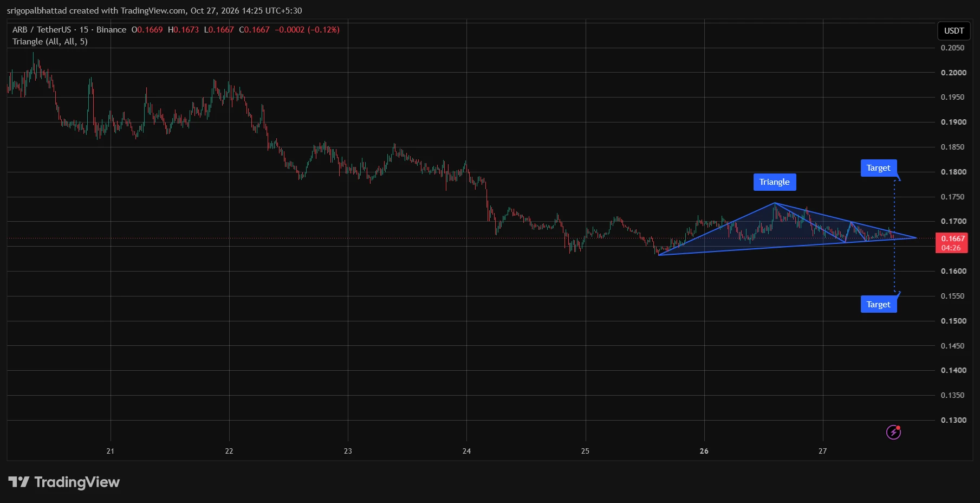Click the date label 27 on time axis
This screenshot has height=503, width=980.
[x=822, y=451]
